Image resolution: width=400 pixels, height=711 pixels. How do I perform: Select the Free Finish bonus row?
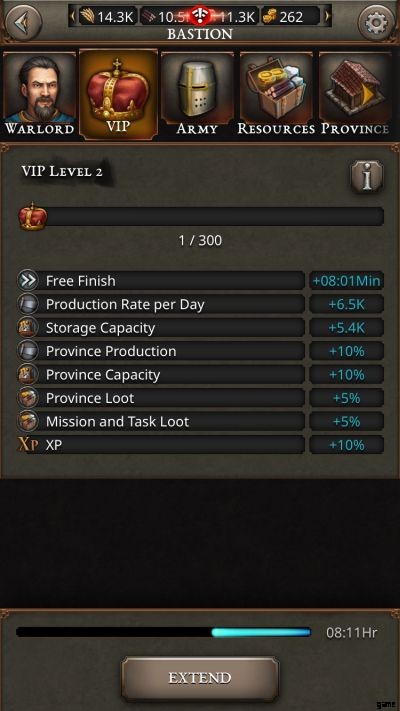tap(200, 281)
